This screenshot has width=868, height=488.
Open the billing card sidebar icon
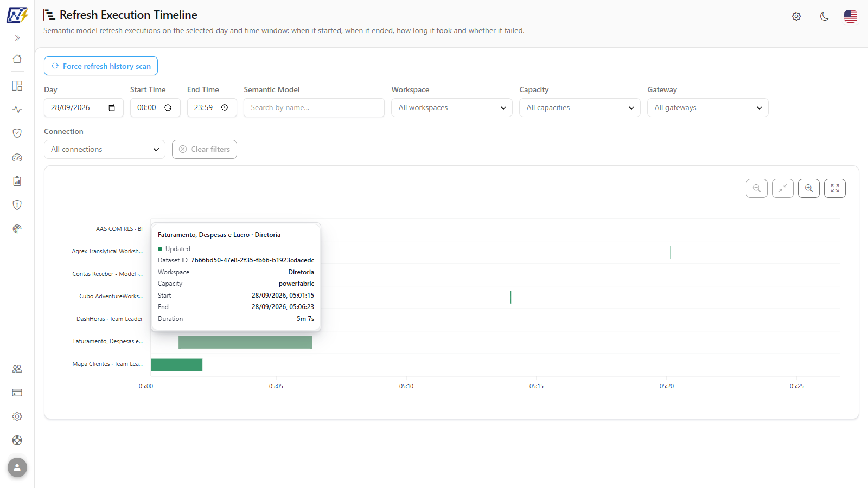(x=17, y=393)
